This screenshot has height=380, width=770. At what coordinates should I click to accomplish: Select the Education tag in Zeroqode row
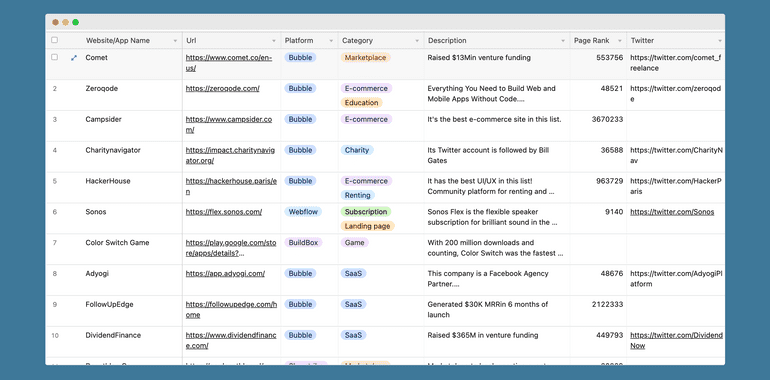(361, 103)
